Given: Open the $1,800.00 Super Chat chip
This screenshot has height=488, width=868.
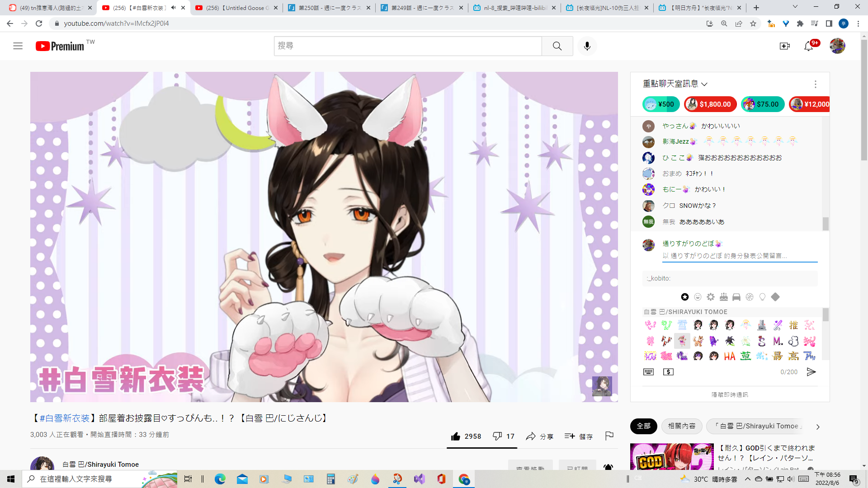Looking at the screenshot, I should point(710,104).
